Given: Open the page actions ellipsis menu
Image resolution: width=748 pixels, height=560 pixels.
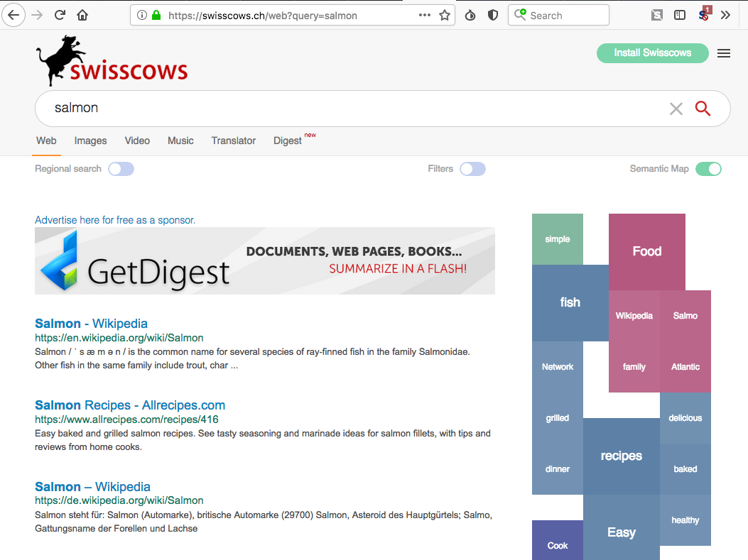Looking at the screenshot, I should click(424, 14).
